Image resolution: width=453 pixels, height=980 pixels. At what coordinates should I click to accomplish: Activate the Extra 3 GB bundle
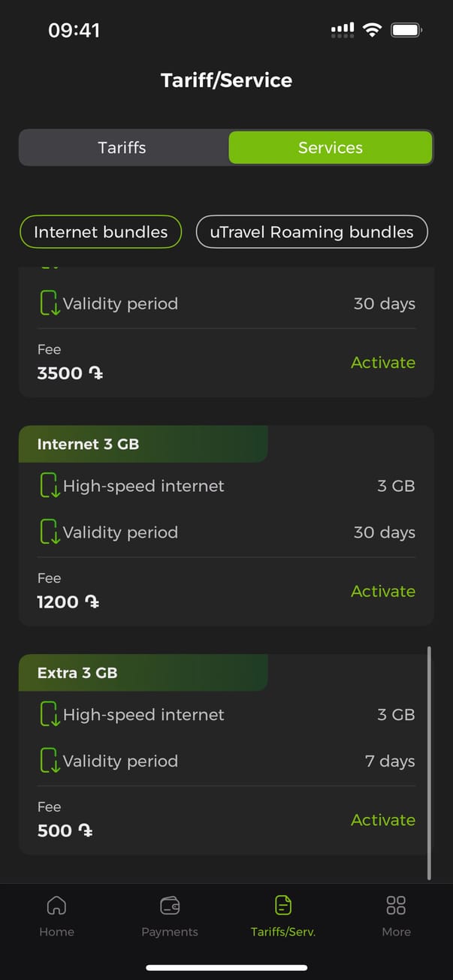(383, 820)
